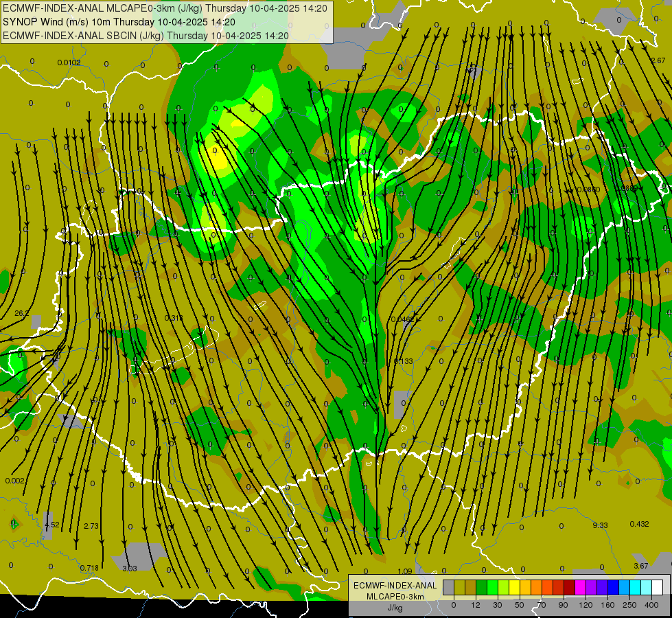
Task: Click the bright green legend swatch
Action: click(x=492, y=587)
